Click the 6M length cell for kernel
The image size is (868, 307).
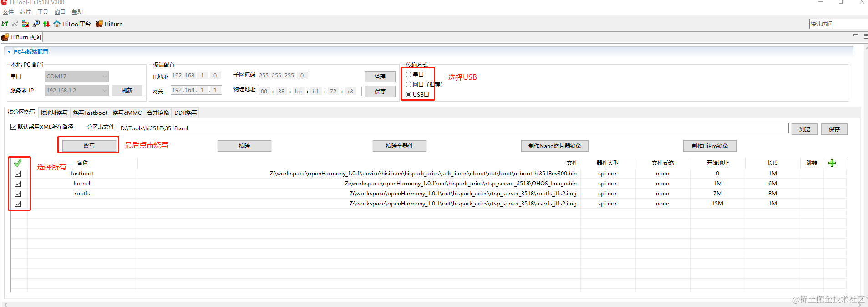click(x=772, y=184)
